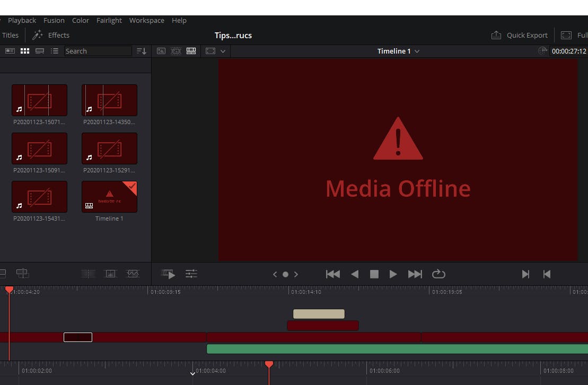Click in the media pool Search field
The width and height of the screenshot is (588, 385).
click(98, 51)
